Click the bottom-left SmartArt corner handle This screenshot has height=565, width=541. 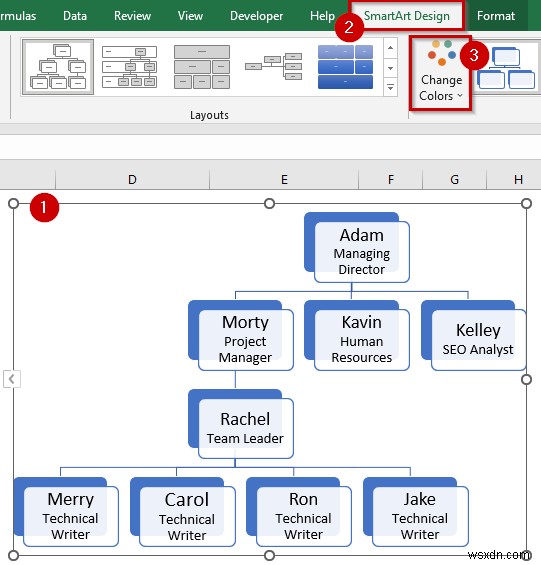(x=13, y=555)
